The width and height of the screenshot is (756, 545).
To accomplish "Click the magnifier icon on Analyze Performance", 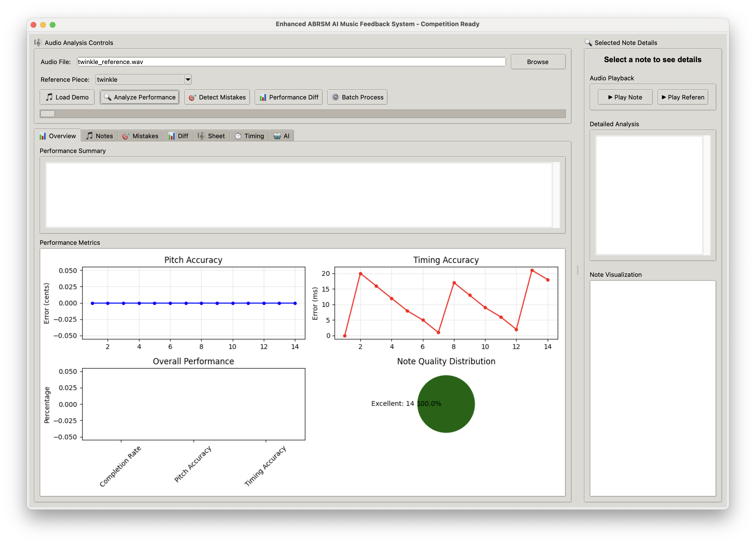I will click(x=107, y=97).
